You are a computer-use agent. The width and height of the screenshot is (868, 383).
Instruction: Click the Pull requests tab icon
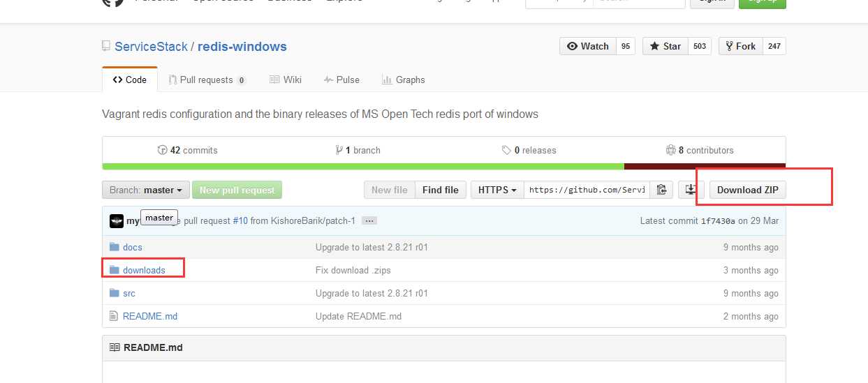[172, 80]
